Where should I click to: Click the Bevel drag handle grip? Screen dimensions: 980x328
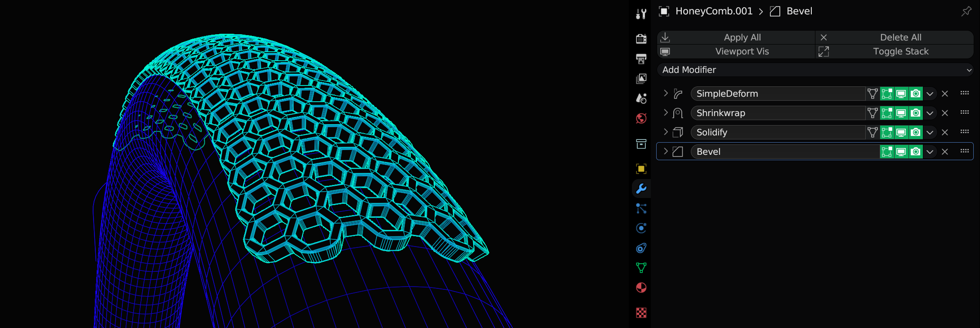click(965, 151)
